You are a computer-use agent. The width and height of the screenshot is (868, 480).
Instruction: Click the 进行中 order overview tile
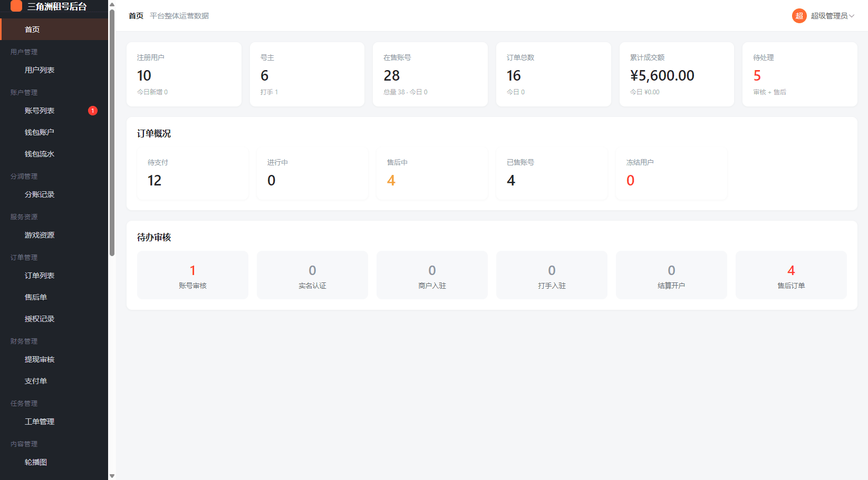(x=312, y=173)
